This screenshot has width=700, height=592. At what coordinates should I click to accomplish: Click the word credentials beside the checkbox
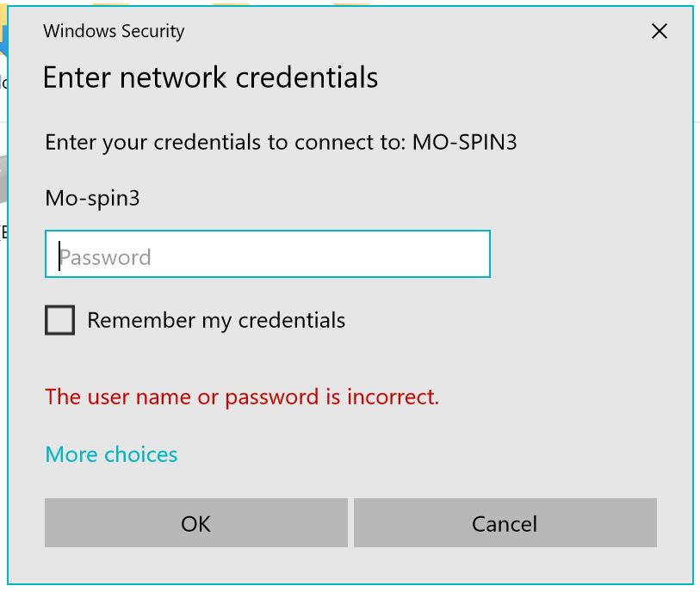292,320
